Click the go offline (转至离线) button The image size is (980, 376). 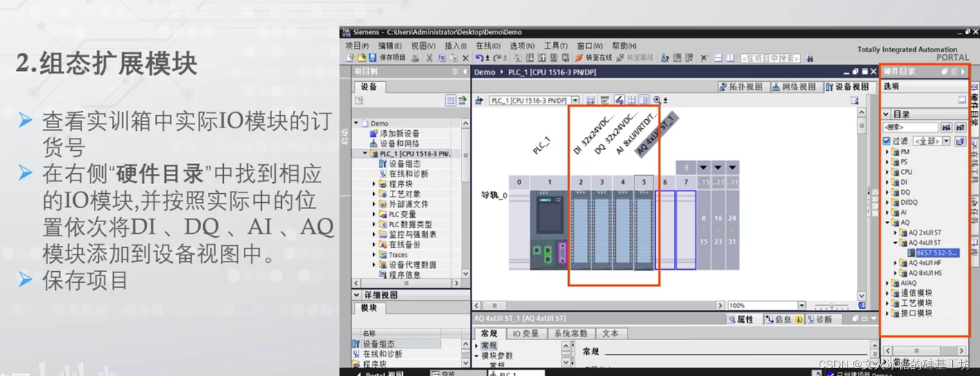635,58
